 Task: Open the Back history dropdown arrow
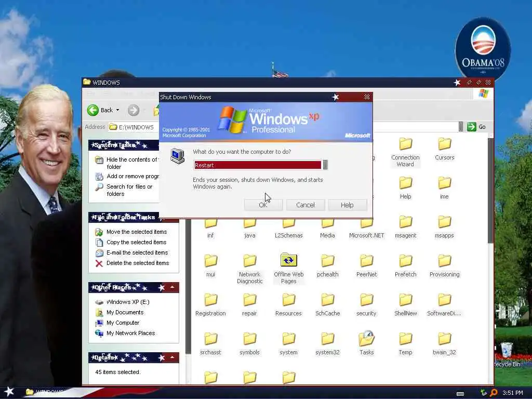pyautogui.click(x=118, y=110)
